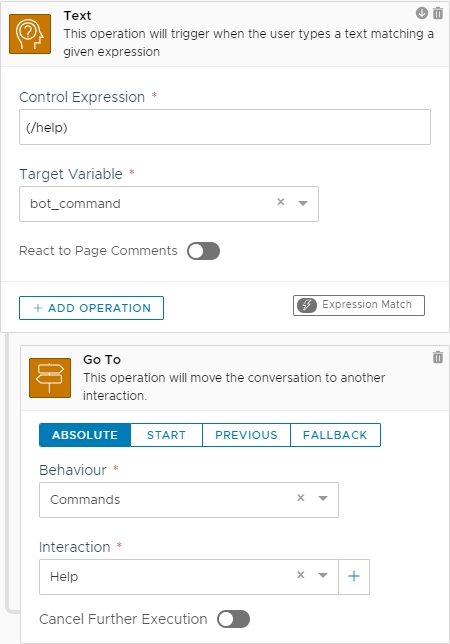Focus the Control Expression input field
Viewport: 450px width, 644px height.
click(x=225, y=127)
